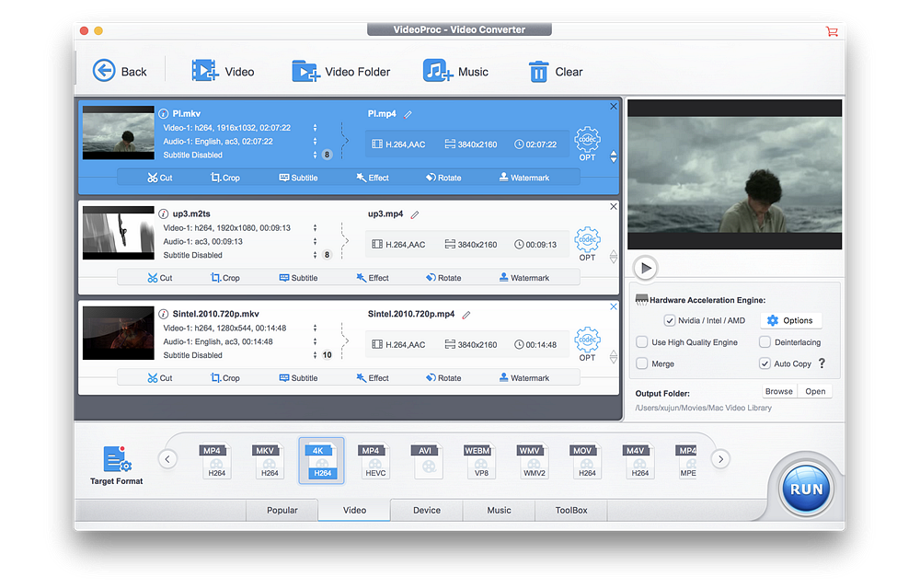Show previous formats with left chevron
This screenshot has width=920, height=588.
[x=167, y=459]
